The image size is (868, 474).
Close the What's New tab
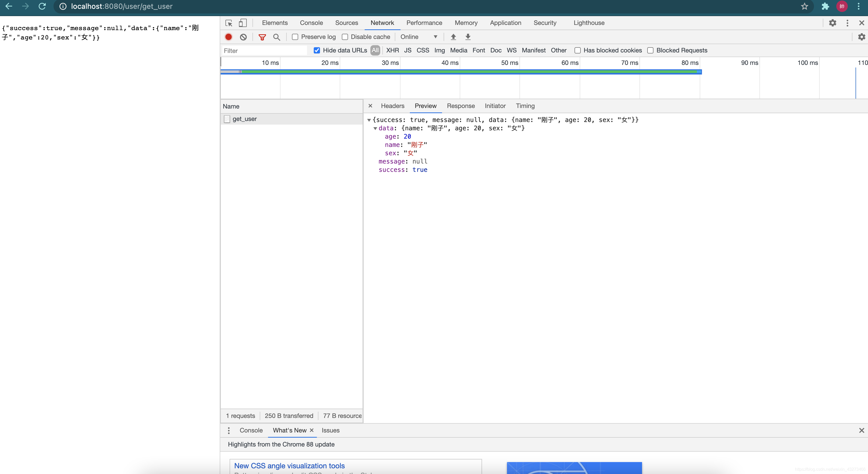[312, 430]
